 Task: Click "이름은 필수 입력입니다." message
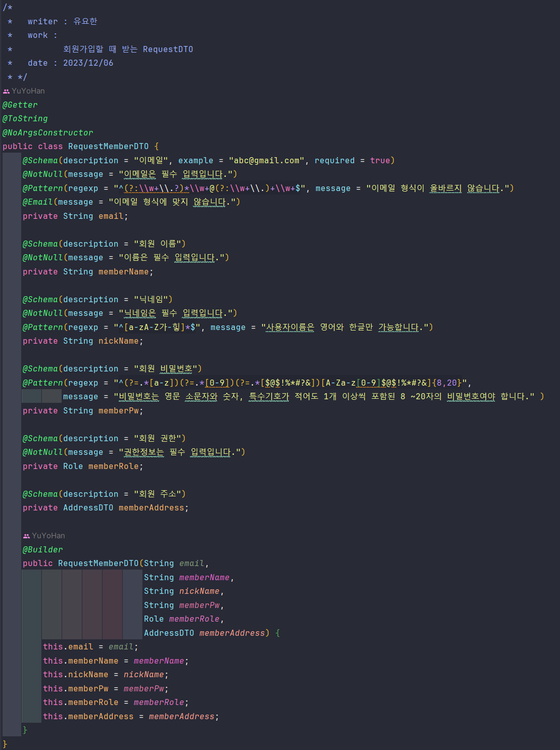click(171, 258)
